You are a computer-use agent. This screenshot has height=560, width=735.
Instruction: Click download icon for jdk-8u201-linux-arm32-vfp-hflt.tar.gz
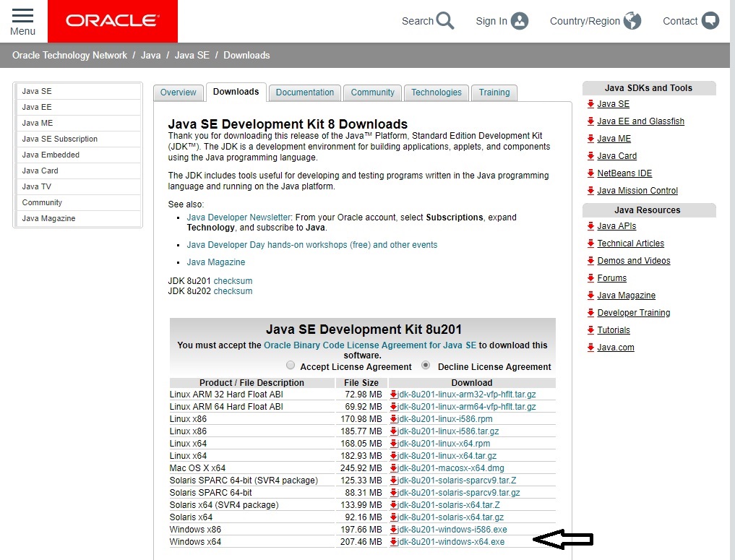click(x=394, y=395)
